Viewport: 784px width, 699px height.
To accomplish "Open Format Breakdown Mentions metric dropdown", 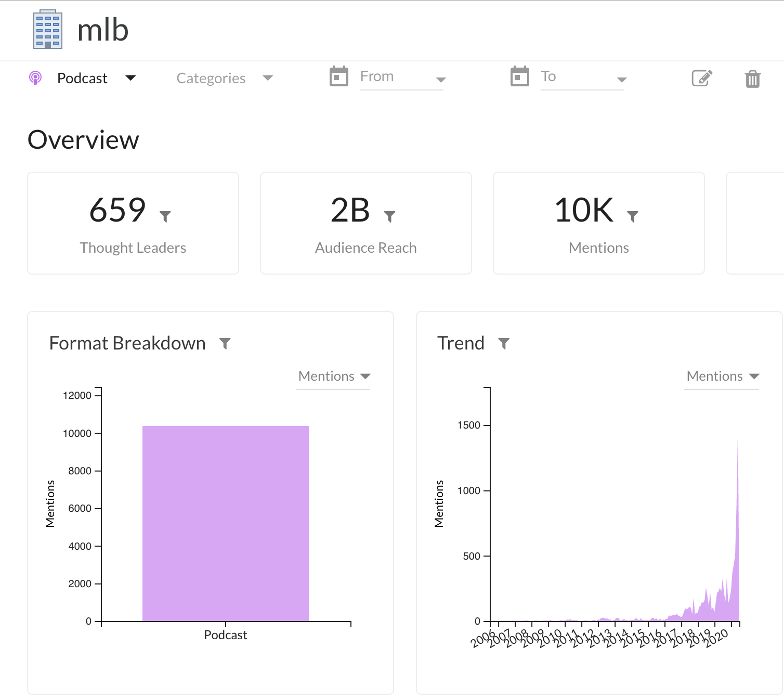I will [334, 376].
